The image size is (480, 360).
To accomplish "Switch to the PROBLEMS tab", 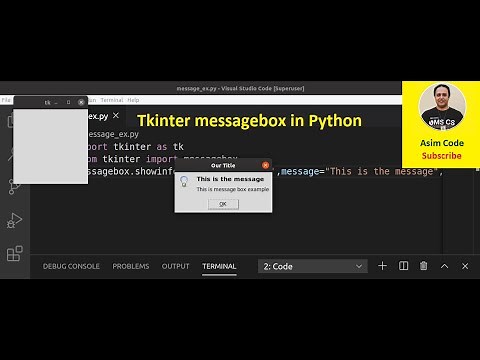I will [x=131, y=266].
